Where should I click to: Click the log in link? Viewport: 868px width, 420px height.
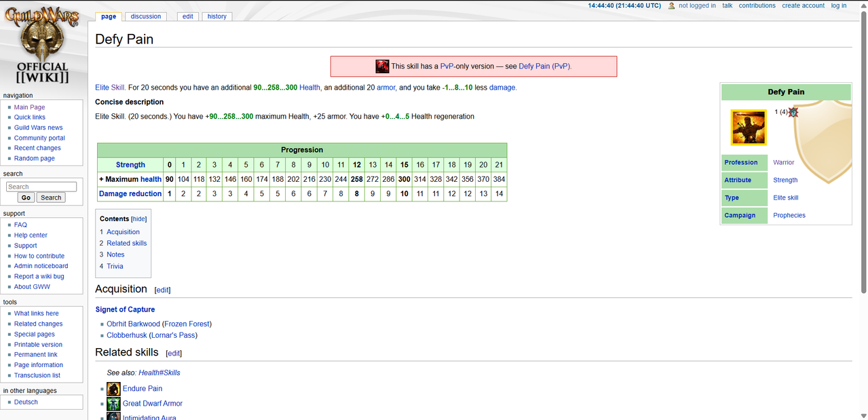(x=839, y=5)
